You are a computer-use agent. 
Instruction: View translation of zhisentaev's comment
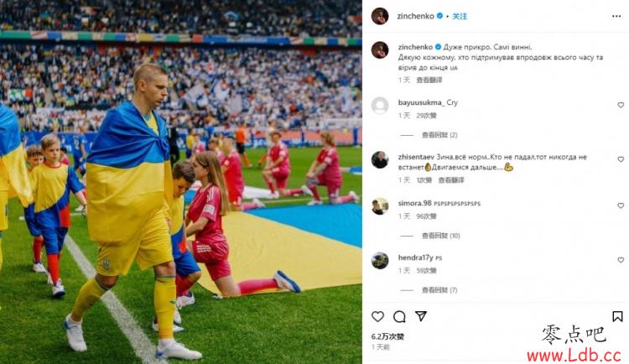tap(451, 180)
